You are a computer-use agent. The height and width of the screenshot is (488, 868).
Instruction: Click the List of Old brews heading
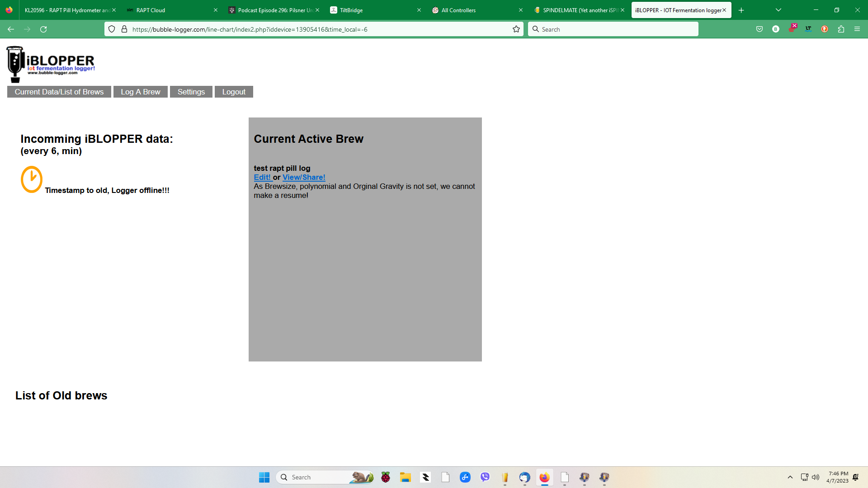(61, 396)
